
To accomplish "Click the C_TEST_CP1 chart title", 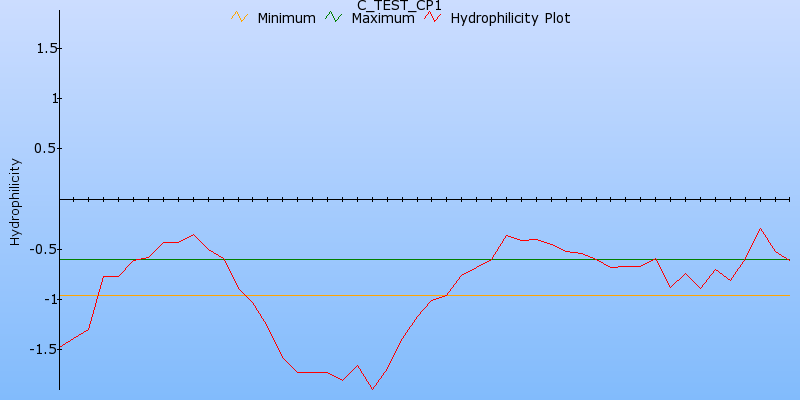I will (400, 6).
